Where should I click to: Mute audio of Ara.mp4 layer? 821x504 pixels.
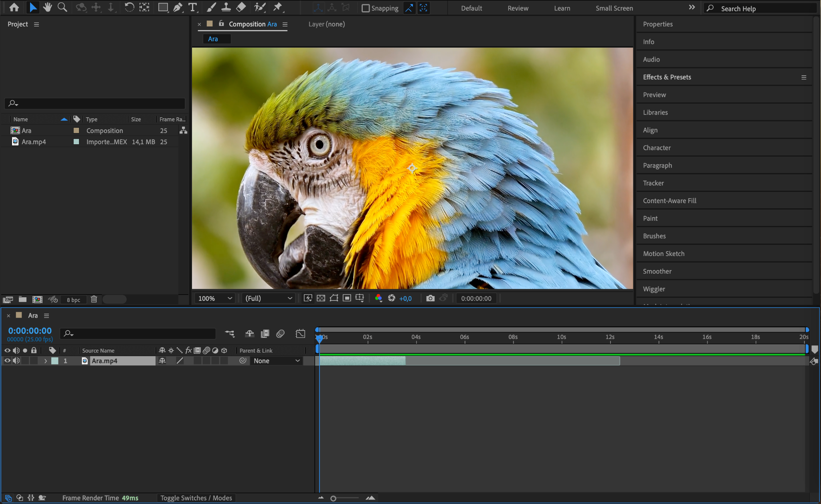(16, 361)
